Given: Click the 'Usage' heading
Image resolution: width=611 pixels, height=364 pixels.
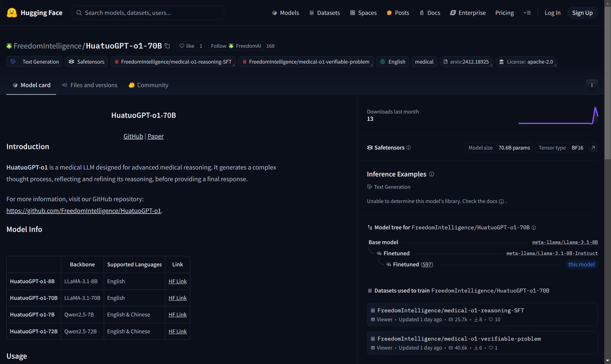Looking at the screenshot, I should click(17, 356).
